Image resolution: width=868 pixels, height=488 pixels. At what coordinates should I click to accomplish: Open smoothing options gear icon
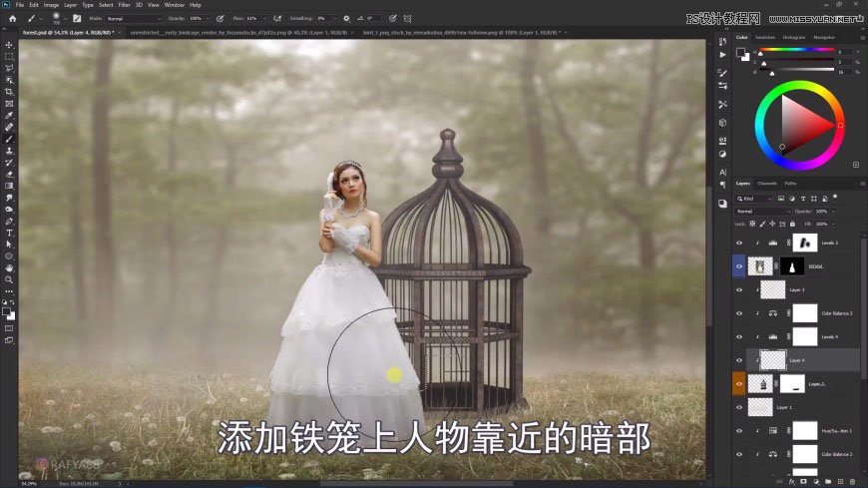[346, 18]
